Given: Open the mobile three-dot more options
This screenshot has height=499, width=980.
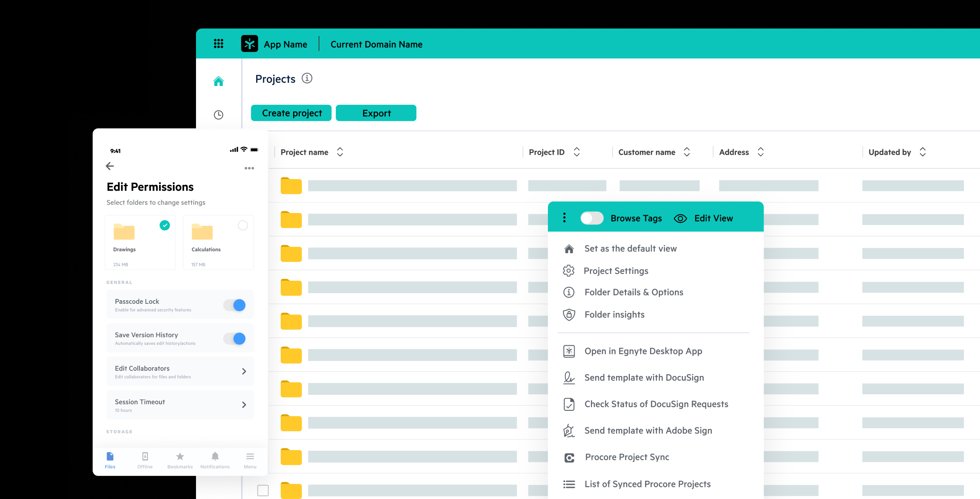Looking at the screenshot, I should click(x=249, y=168).
